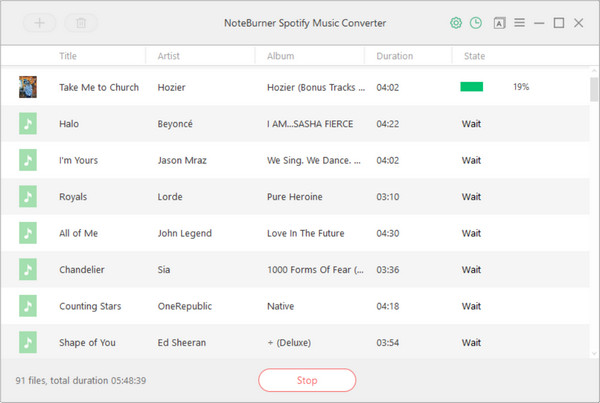Click the add files plus button
This screenshot has width=600, height=403.
point(39,23)
